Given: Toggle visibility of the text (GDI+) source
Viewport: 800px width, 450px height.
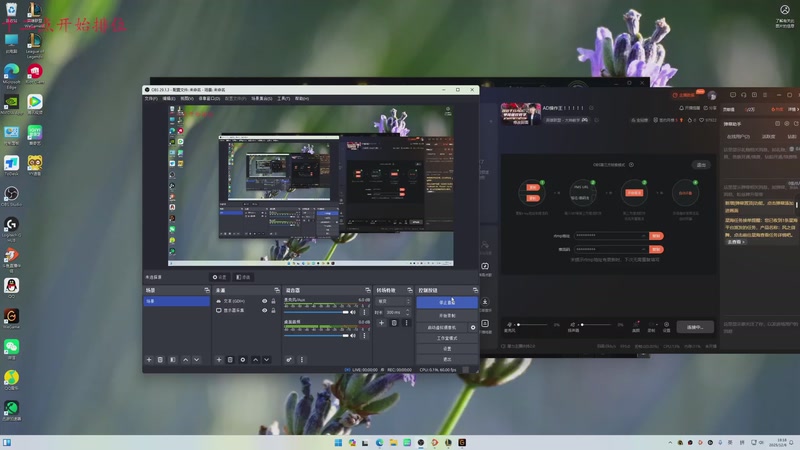Looking at the screenshot, I should [x=265, y=300].
